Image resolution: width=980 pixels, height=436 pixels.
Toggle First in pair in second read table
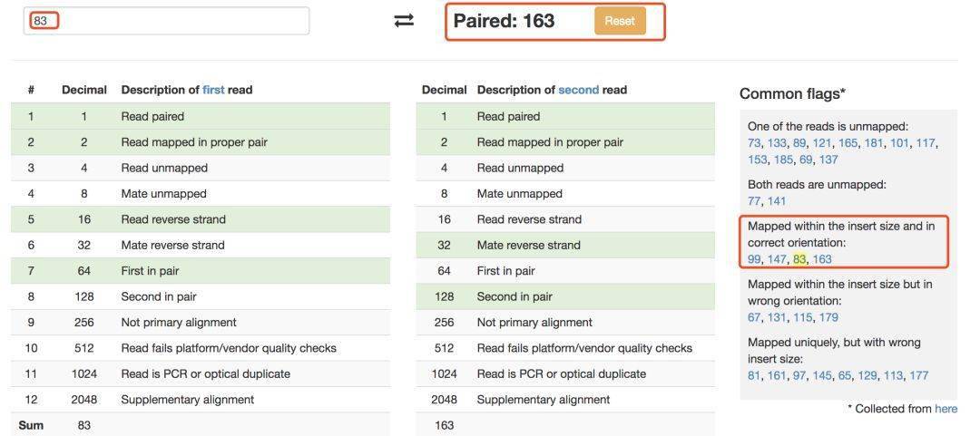[x=565, y=271]
